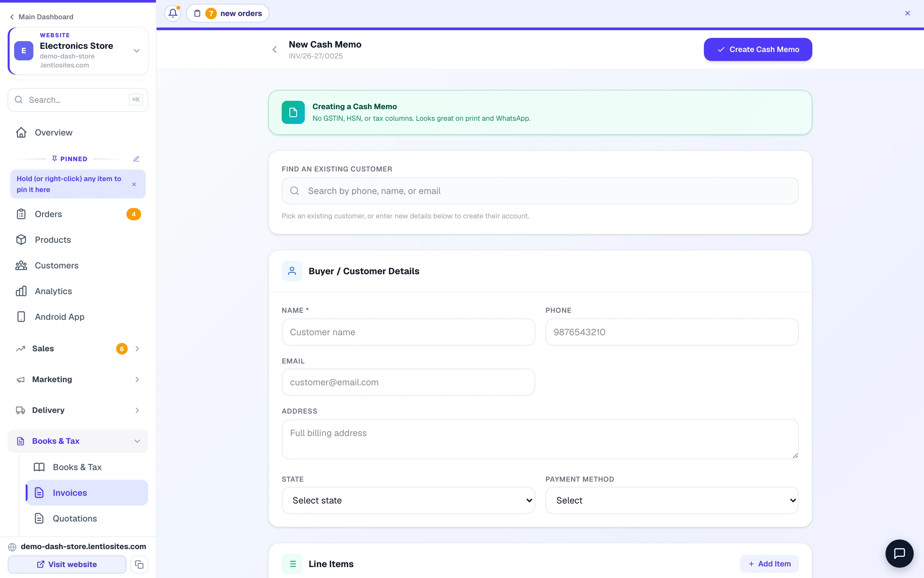This screenshot has width=924, height=578.
Task: Expand the Marketing group
Action: (78, 380)
